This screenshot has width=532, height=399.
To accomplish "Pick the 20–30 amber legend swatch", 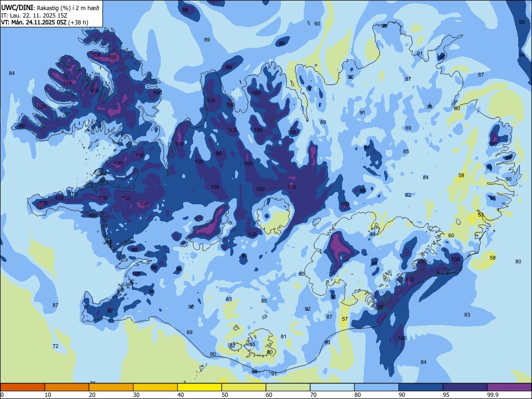I will [x=111, y=387].
